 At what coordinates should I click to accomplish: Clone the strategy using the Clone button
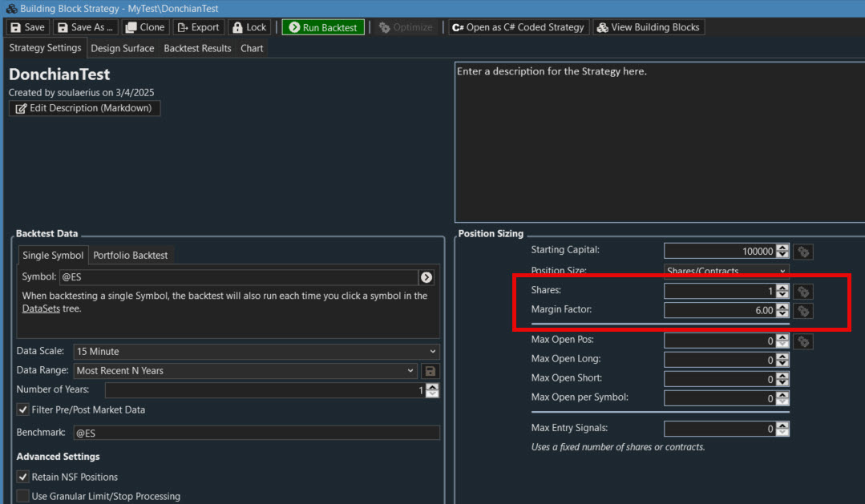coord(145,27)
